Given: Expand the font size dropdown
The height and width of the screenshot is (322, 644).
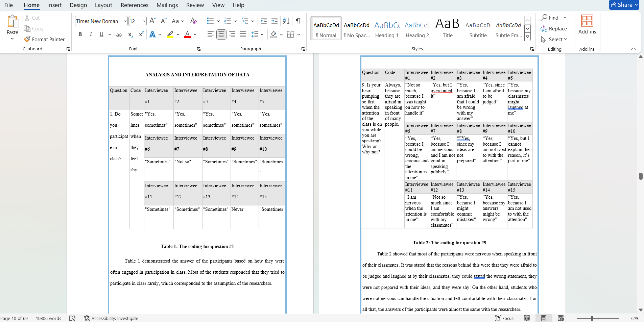Looking at the screenshot, I should (x=144, y=21).
